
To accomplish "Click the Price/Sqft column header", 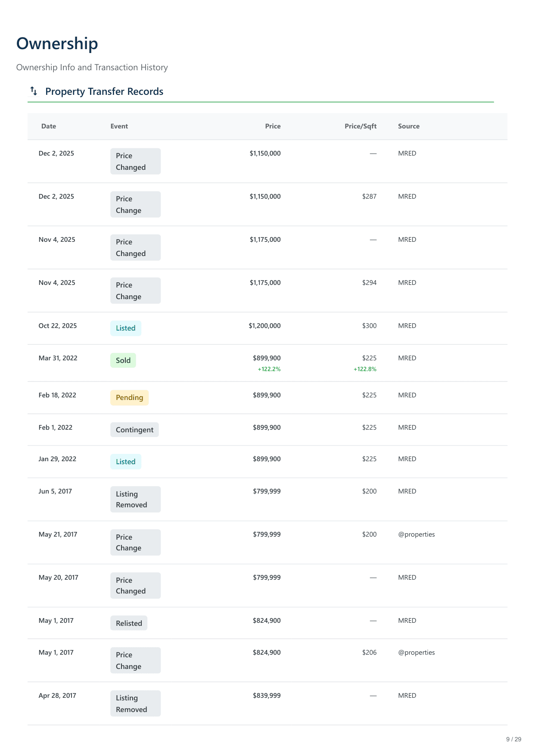I will pos(360,126).
